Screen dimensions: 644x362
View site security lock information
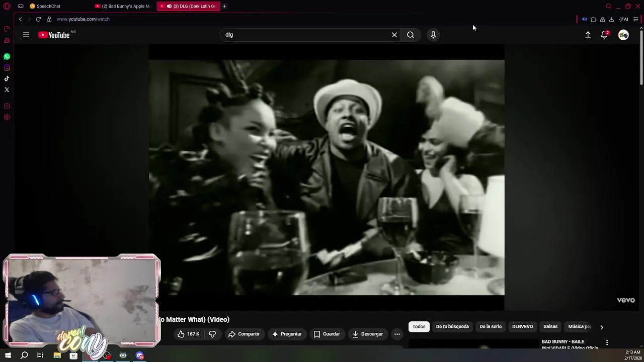(49, 19)
